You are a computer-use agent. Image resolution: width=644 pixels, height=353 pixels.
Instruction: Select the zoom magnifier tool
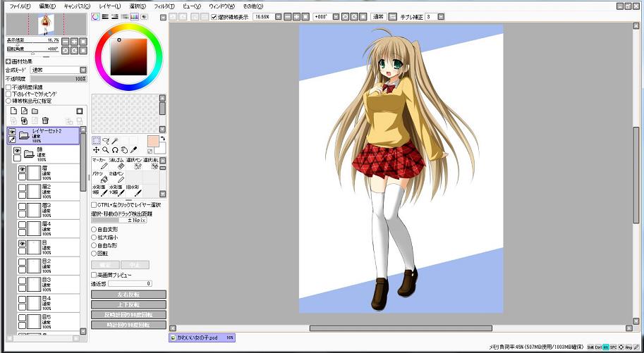[x=105, y=150]
